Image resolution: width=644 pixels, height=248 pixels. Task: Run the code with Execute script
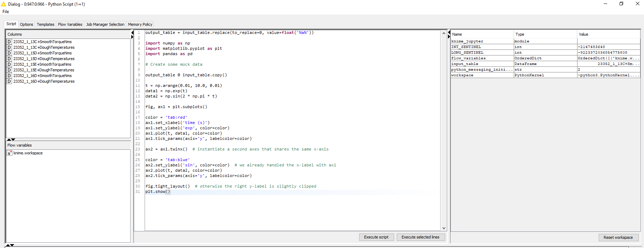pos(376,237)
